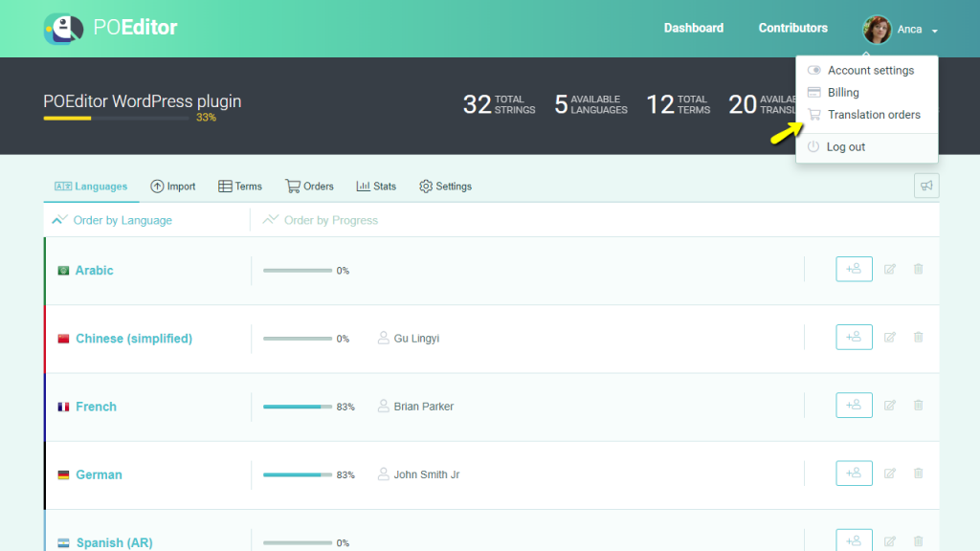
Task: Click the 5 Available Languages stat
Action: (590, 104)
